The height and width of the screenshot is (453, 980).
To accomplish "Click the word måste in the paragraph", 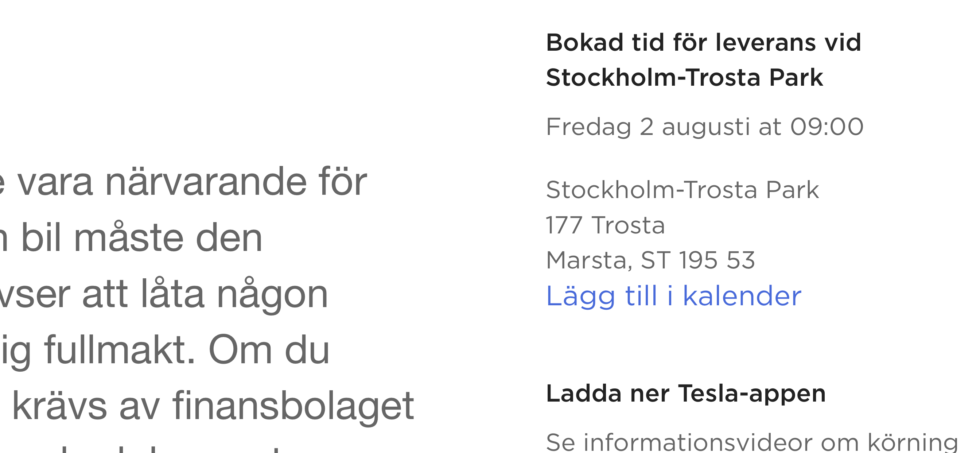I will pos(128,237).
